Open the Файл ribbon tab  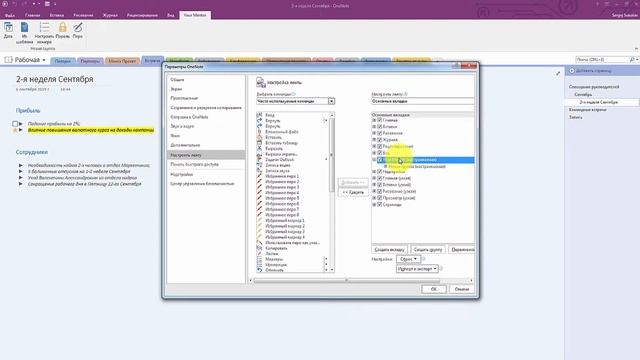pos(9,15)
